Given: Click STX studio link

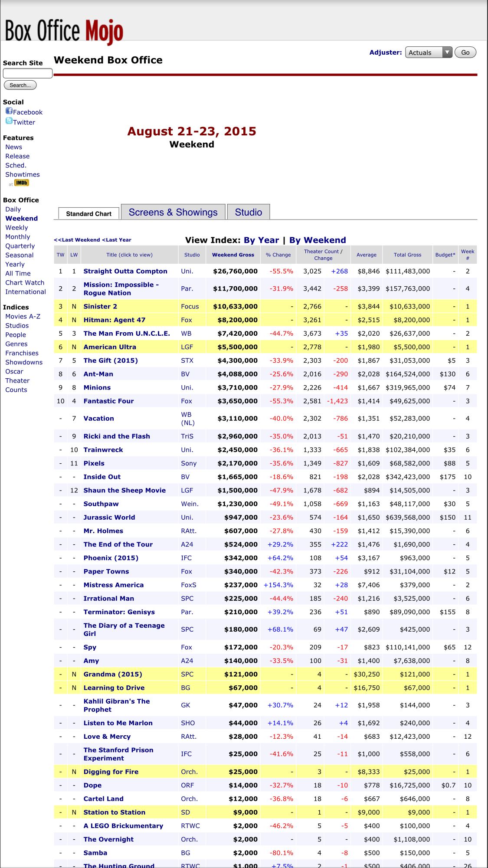Looking at the screenshot, I should (x=187, y=360).
